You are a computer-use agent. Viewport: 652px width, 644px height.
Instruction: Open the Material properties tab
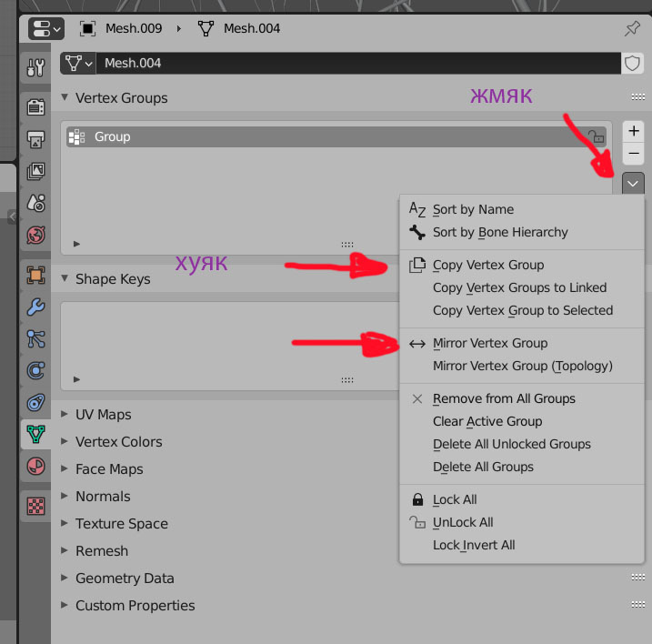pyautogui.click(x=35, y=466)
